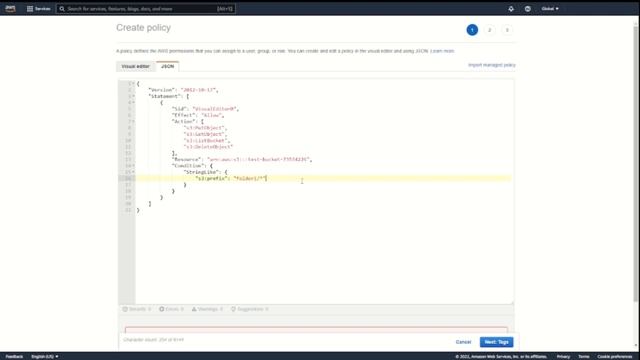
Task: Open the AWS console home logo
Action: [x=10, y=9]
